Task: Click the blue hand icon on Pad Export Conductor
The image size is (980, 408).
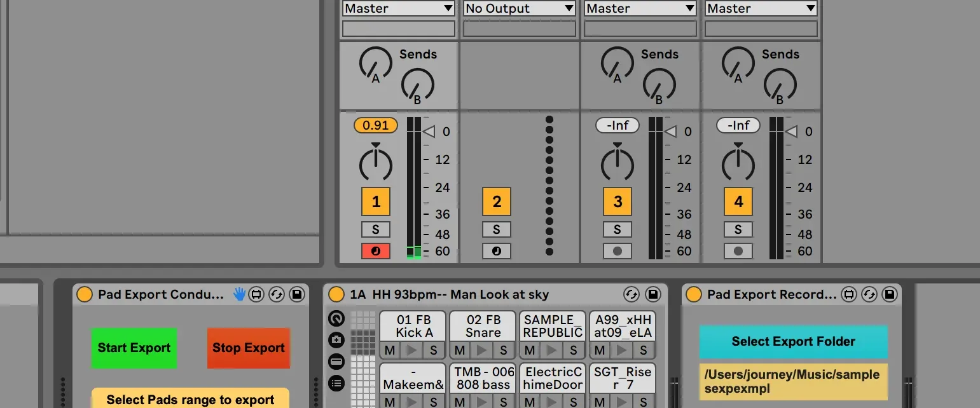Action: (x=239, y=294)
